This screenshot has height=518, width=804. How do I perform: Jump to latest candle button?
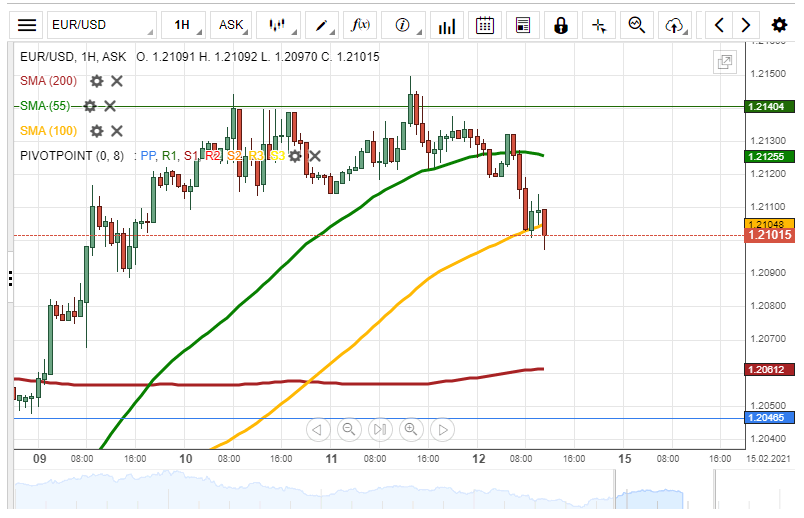(x=441, y=430)
